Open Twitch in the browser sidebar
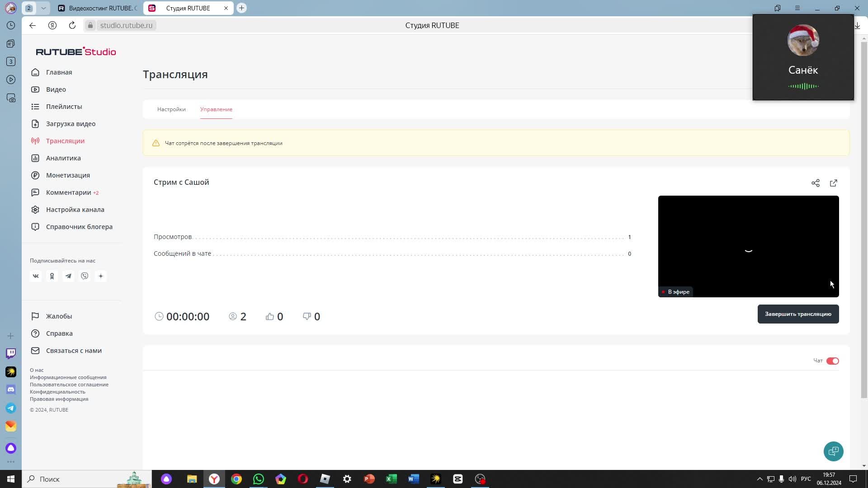This screenshot has height=488, width=868. click(x=11, y=353)
